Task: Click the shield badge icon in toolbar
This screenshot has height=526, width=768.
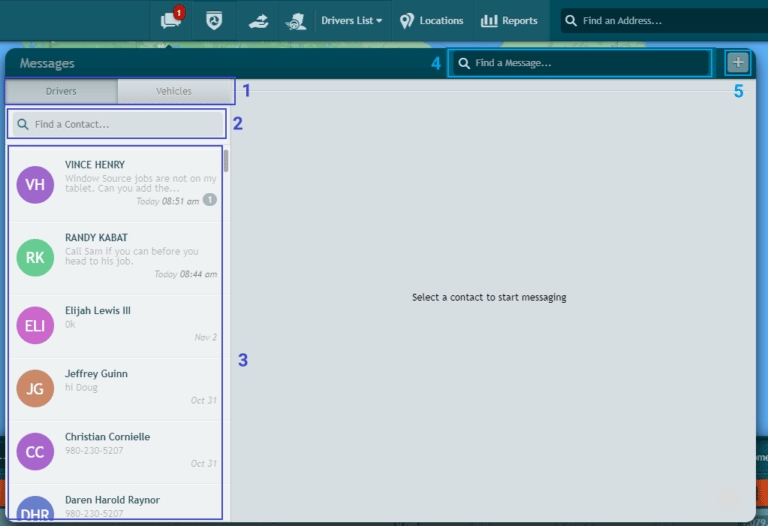Action: (x=213, y=21)
